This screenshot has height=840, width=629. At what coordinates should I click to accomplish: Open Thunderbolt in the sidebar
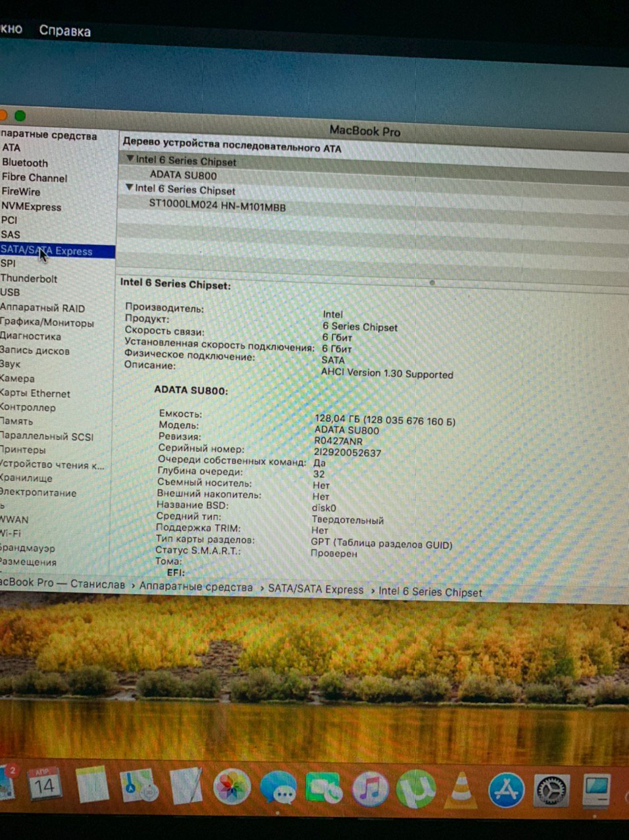pyautogui.click(x=29, y=278)
